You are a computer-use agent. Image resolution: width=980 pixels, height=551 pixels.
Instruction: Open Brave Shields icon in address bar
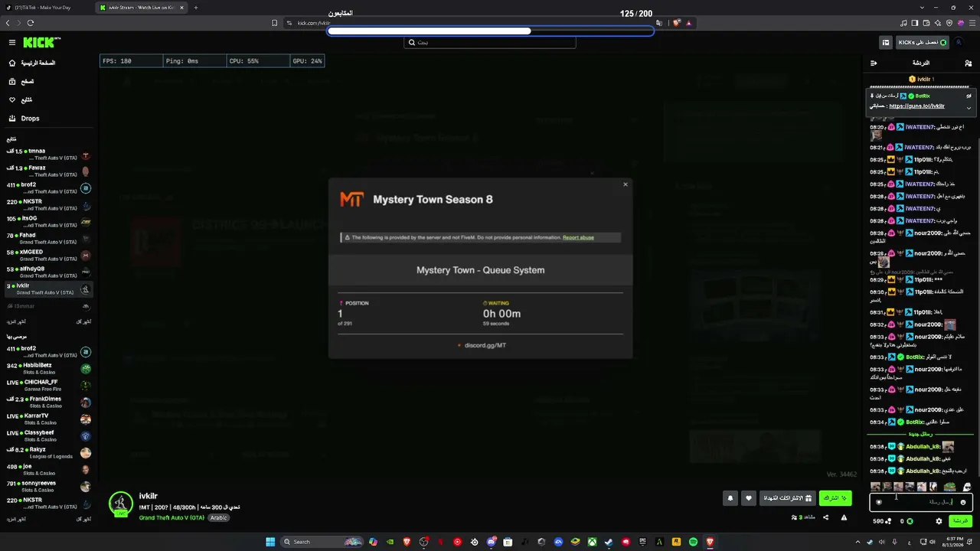click(x=677, y=23)
